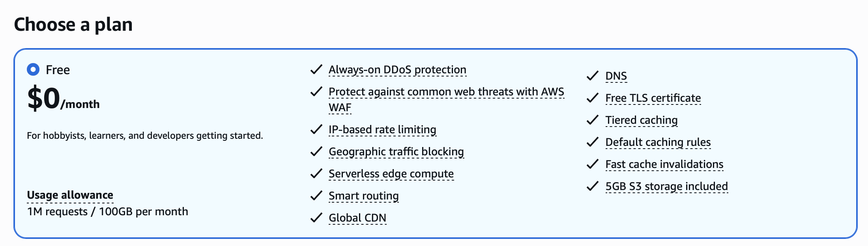This screenshot has height=246, width=868.
Task: Select the Free plan radio button
Action: point(33,70)
